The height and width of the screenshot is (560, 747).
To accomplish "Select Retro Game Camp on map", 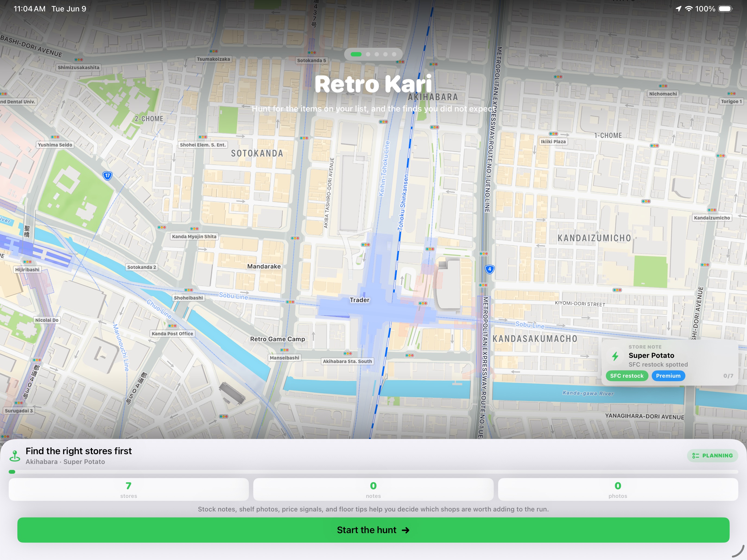I will point(277,339).
